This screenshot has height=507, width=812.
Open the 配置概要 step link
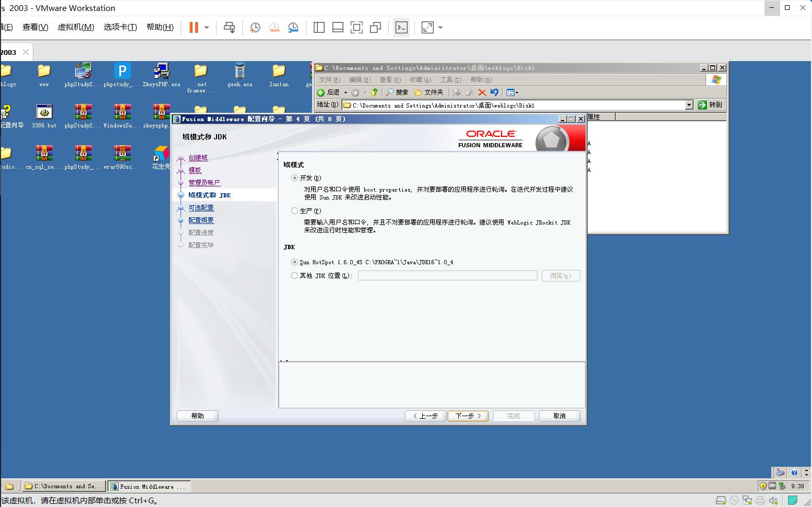(x=201, y=220)
